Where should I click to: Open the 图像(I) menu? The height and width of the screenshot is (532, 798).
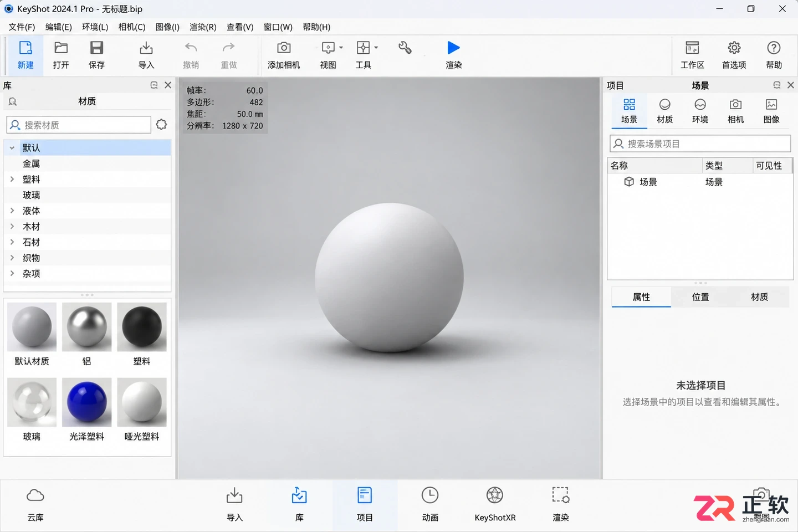[167, 27]
